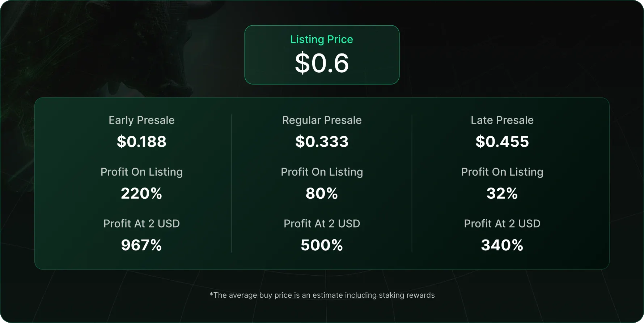Select the $0.188 early presale price

point(141,142)
